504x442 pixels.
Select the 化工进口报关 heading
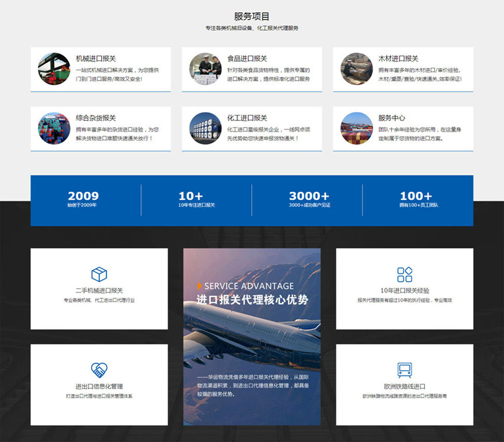click(x=247, y=118)
